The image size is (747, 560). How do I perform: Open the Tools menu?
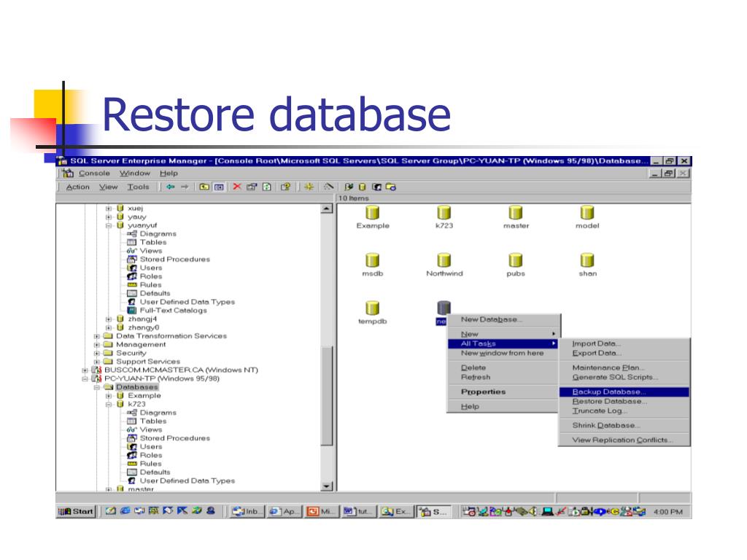pyautogui.click(x=138, y=187)
